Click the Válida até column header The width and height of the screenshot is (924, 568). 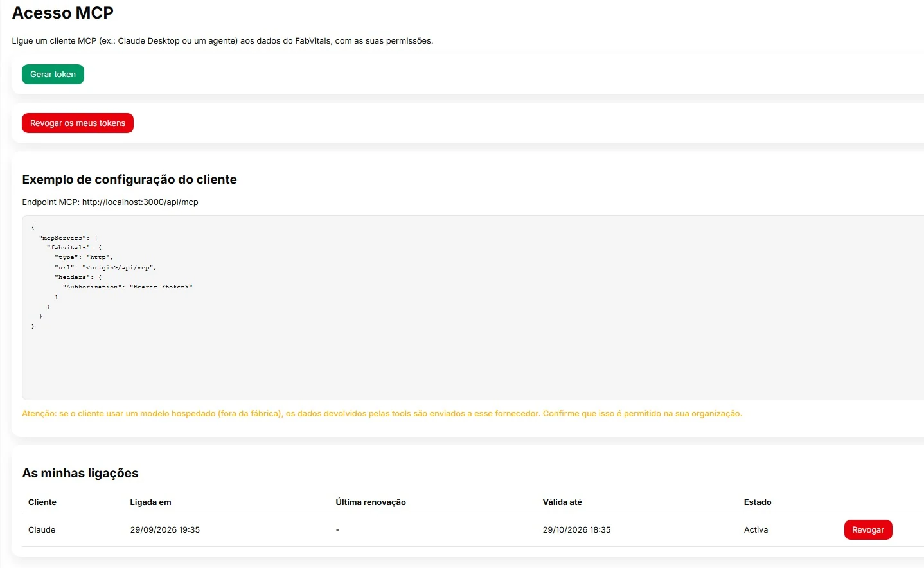pyautogui.click(x=562, y=502)
